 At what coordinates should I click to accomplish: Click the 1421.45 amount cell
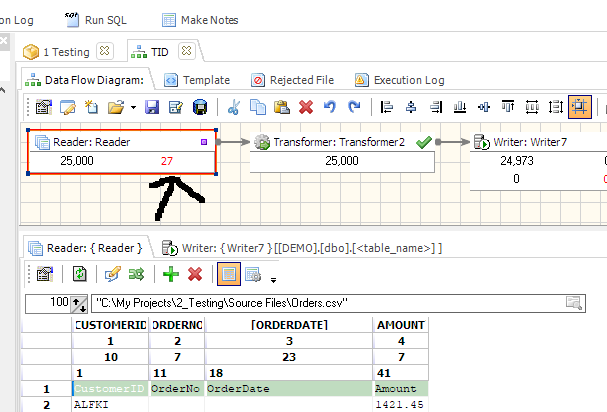pyautogui.click(x=401, y=405)
